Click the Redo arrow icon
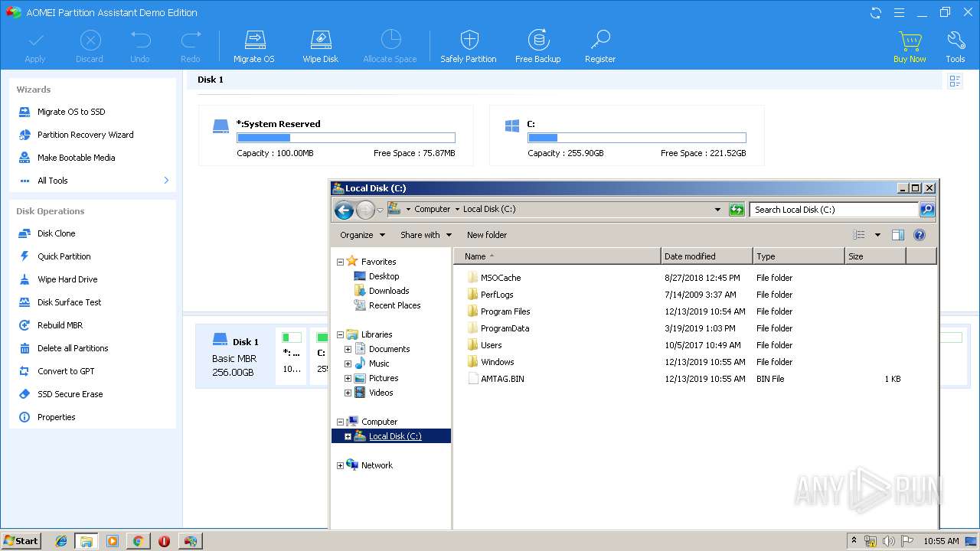 point(191,46)
